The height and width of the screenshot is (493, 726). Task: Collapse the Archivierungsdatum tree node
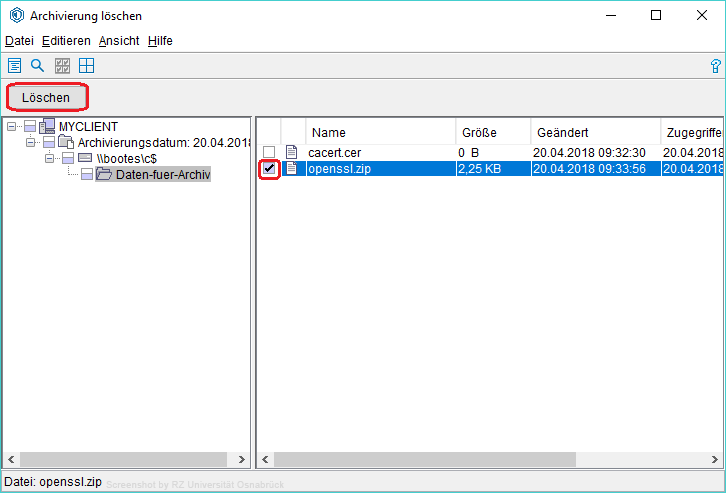click(30, 142)
